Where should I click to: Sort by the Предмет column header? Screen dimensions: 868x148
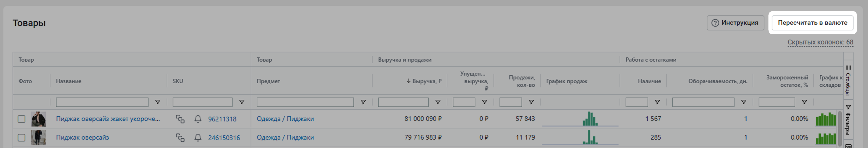click(268, 81)
